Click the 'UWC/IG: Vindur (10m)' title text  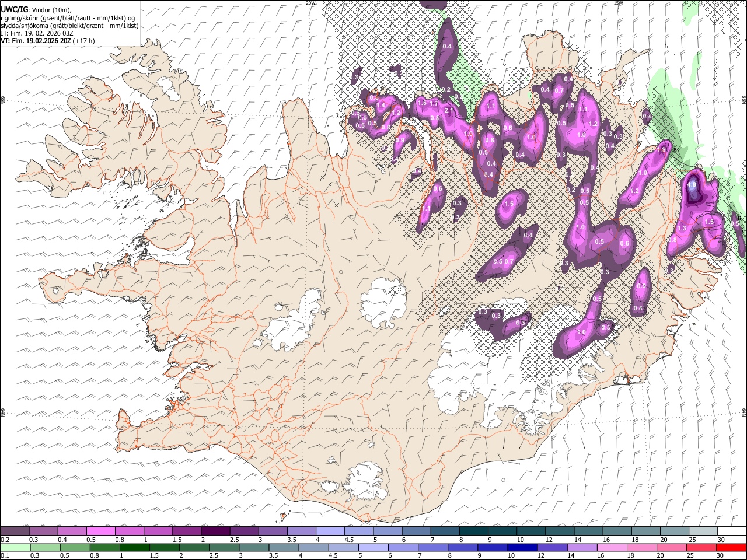tap(36, 9)
